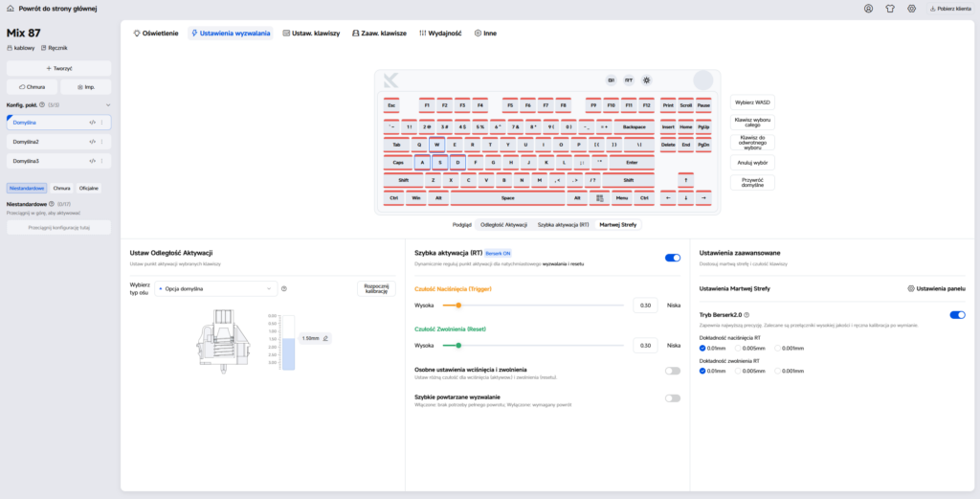Image resolution: width=980 pixels, height=499 pixels.
Task: Click the round knob on keyboard image
Action: (702, 80)
